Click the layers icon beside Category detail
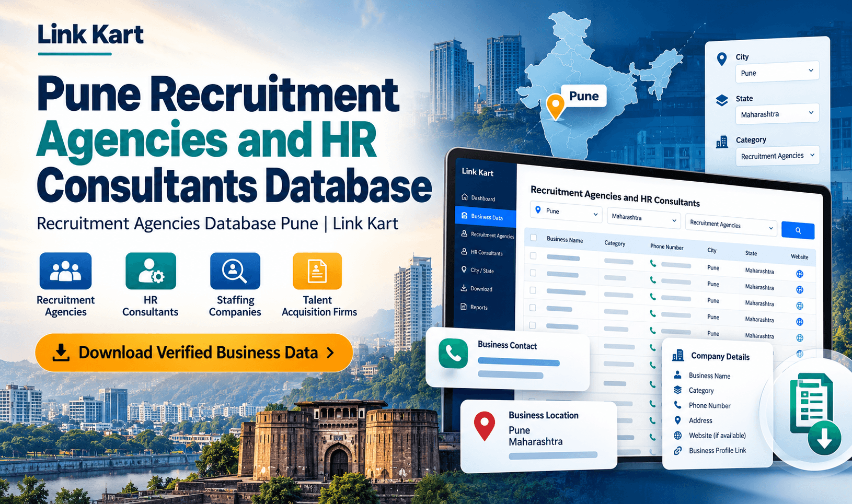852x504 pixels. pyautogui.click(x=677, y=390)
